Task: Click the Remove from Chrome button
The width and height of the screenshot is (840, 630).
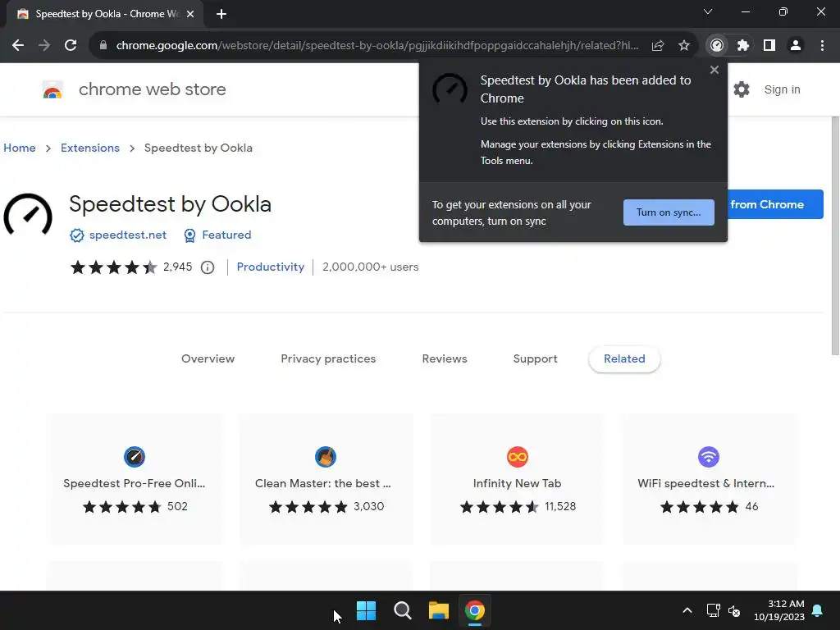Action: 775,204
